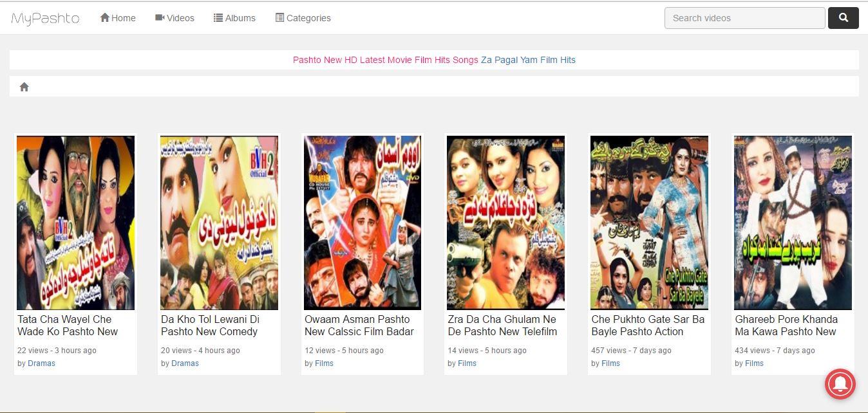Open Dramas uploader under Da Kho Tol Lewani
Screen dimensions: 868x413
tap(185, 363)
